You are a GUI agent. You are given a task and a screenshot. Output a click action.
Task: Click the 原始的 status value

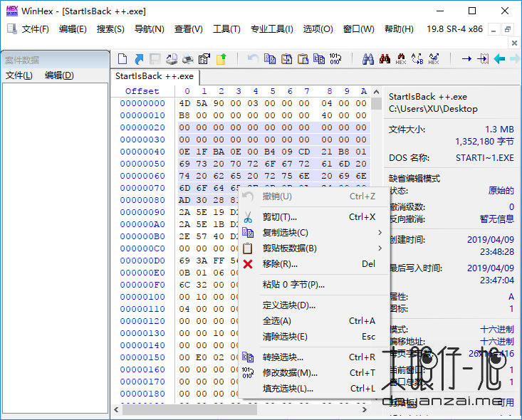click(x=501, y=191)
